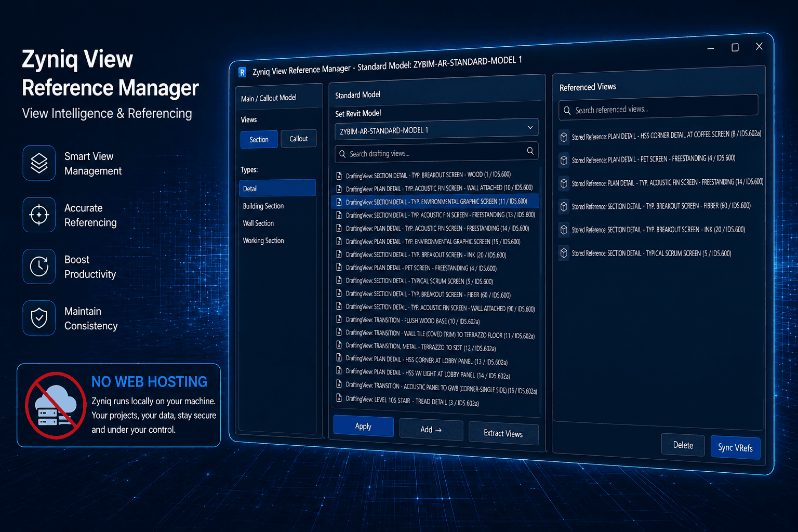Image resolution: width=798 pixels, height=532 pixels.
Task: Click document icon for TYP. BREAKOUT SCREEN - WOOD
Action: [339, 176]
